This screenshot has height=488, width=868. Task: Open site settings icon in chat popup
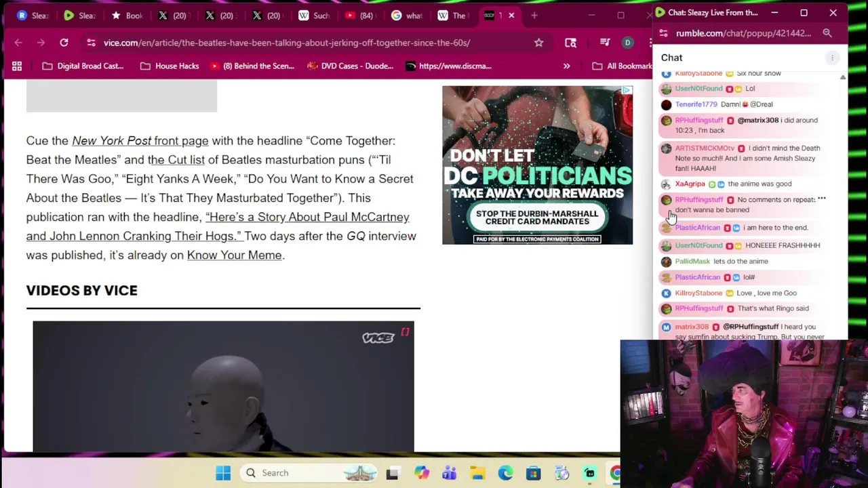pos(663,33)
